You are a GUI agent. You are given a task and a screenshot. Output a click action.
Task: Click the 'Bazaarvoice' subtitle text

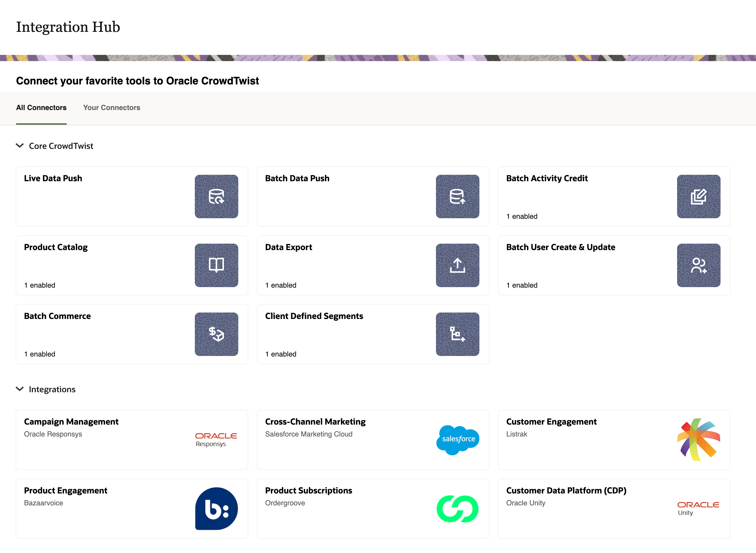click(x=43, y=503)
